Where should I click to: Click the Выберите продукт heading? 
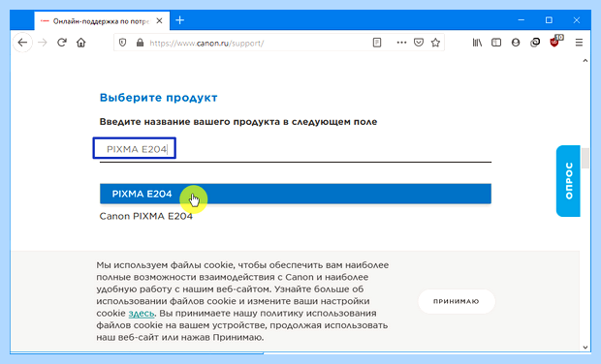(x=158, y=98)
